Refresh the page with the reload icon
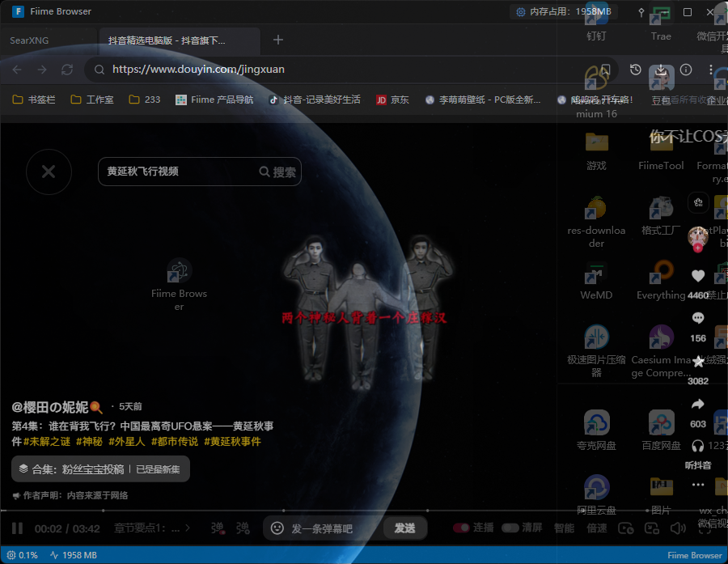728x564 pixels. coord(67,70)
